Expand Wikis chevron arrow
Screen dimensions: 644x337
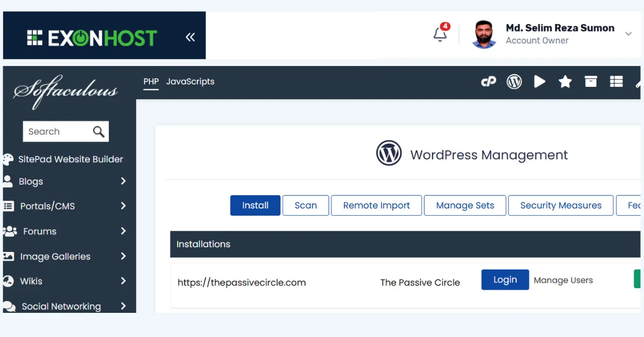(123, 281)
